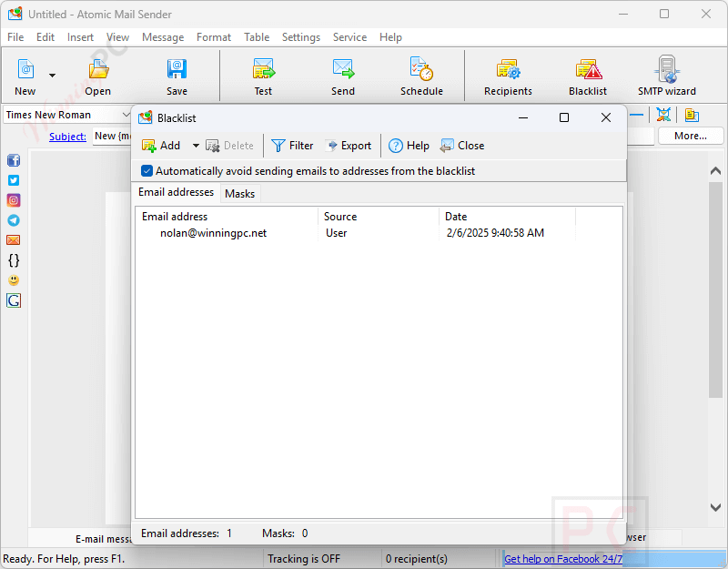Open the File menu
The height and width of the screenshot is (569, 728).
(15, 37)
